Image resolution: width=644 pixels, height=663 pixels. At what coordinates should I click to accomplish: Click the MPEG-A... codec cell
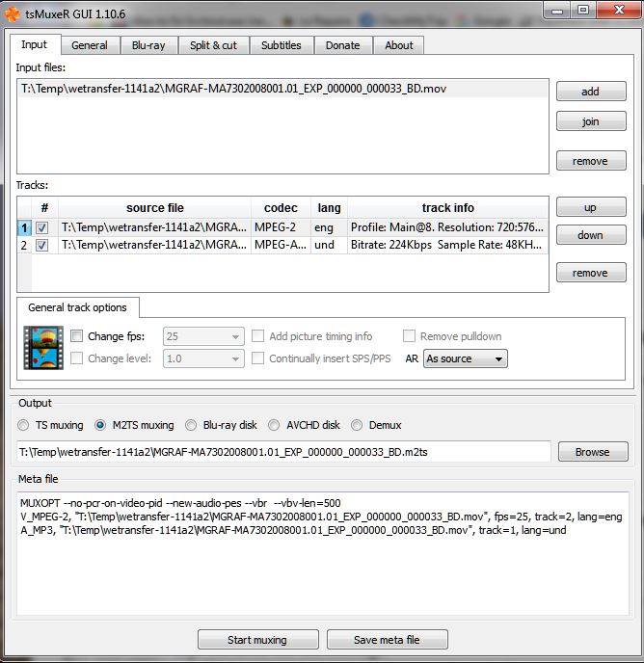pos(281,245)
